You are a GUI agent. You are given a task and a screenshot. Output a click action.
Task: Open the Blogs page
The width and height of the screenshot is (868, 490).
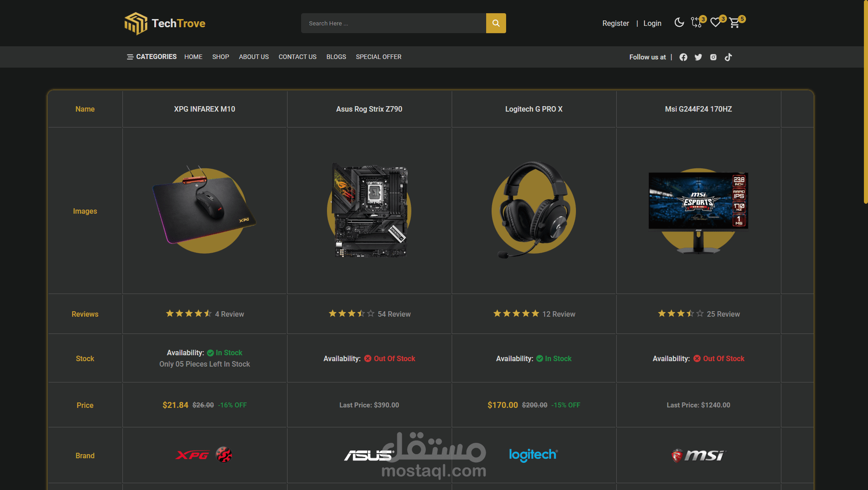(x=336, y=57)
